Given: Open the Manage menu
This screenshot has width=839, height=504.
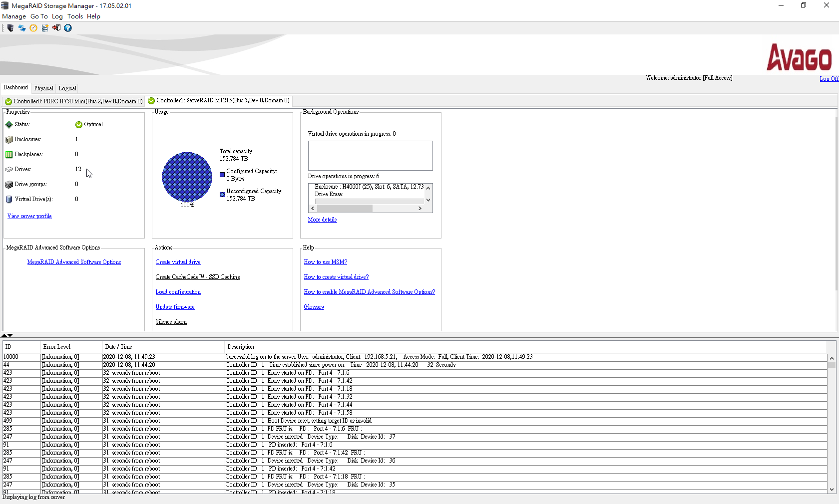Looking at the screenshot, I should (x=14, y=16).
